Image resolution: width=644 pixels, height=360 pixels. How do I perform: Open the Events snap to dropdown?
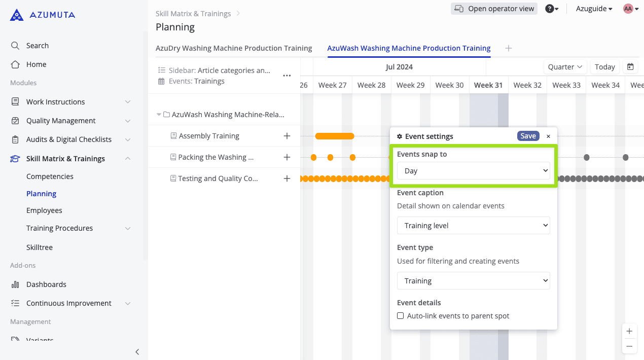point(473,171)
